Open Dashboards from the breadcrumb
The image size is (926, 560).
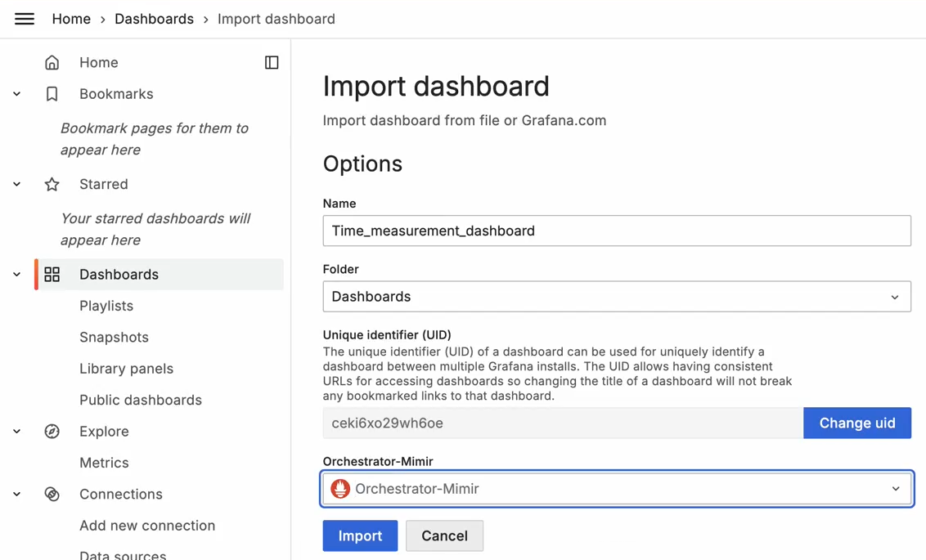coord(154,18)
